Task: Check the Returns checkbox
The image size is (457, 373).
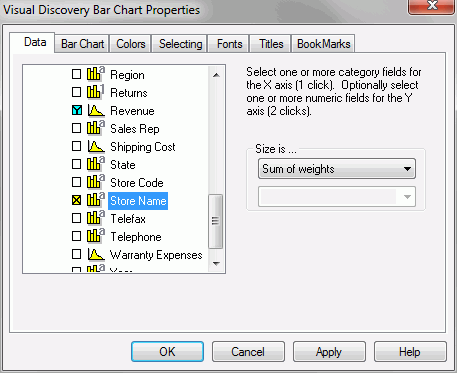Action: [77, 92]
